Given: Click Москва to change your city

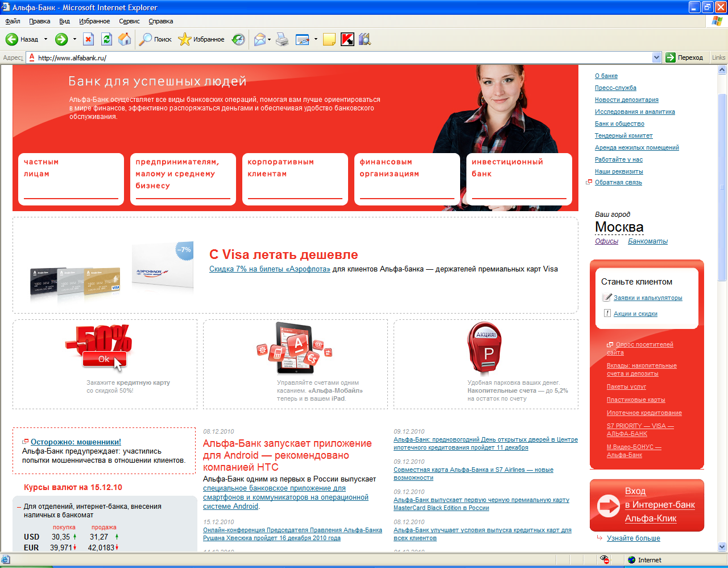Looking at the screenshot, I should (619, 227).
